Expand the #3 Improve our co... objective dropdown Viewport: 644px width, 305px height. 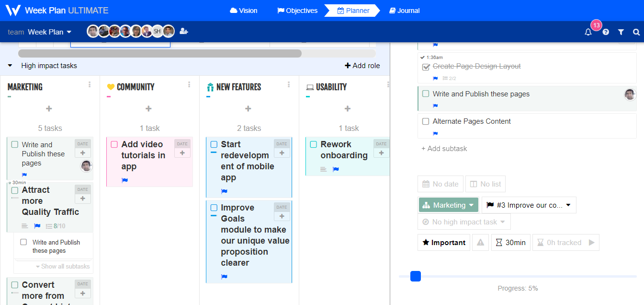point(528,205)
